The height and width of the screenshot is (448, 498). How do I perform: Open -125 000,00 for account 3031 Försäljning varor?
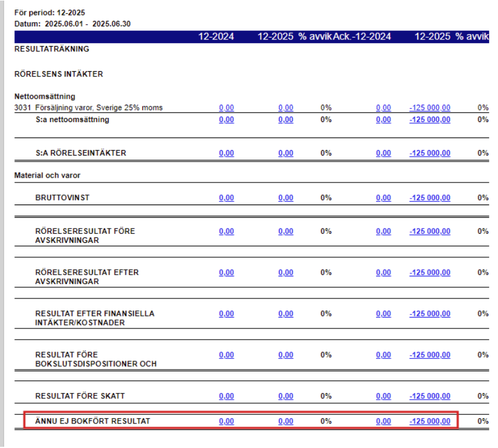[x=429, y=108]
